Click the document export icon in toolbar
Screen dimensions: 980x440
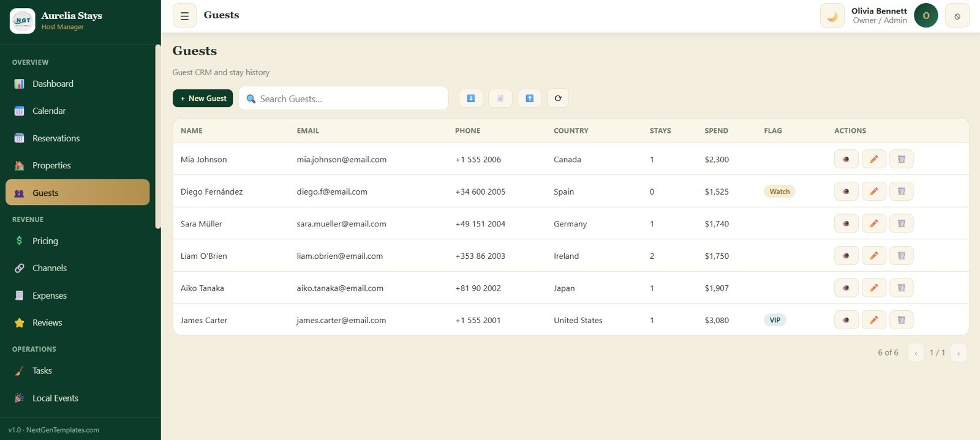click(500, 99)
